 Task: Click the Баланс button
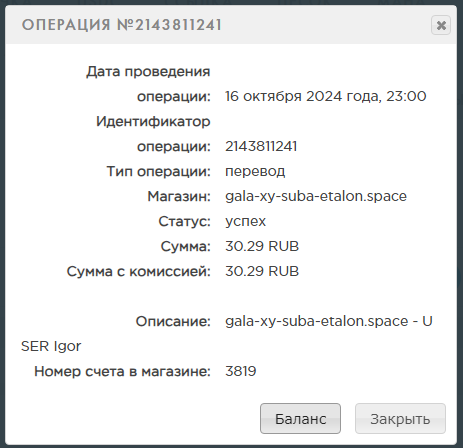(300, 419)
